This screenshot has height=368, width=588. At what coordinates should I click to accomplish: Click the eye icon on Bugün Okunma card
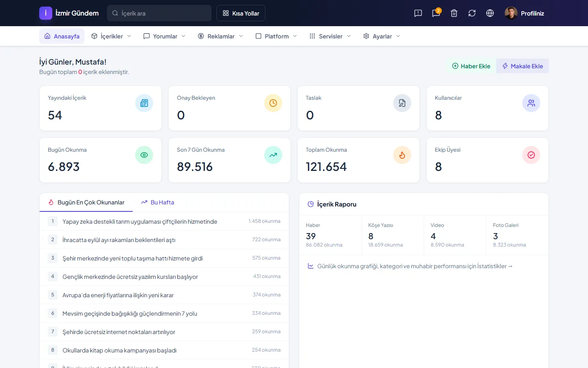(144, 155)
